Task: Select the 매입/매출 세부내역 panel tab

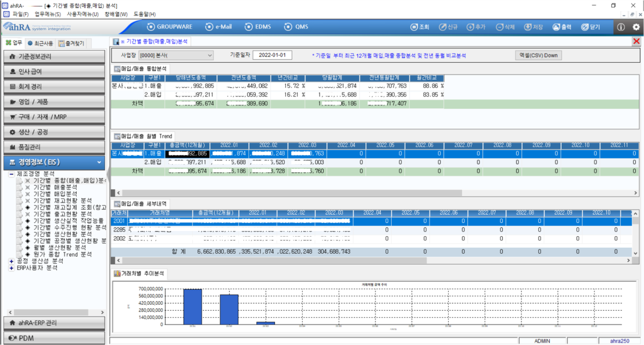Action: [x=140, y=204]
